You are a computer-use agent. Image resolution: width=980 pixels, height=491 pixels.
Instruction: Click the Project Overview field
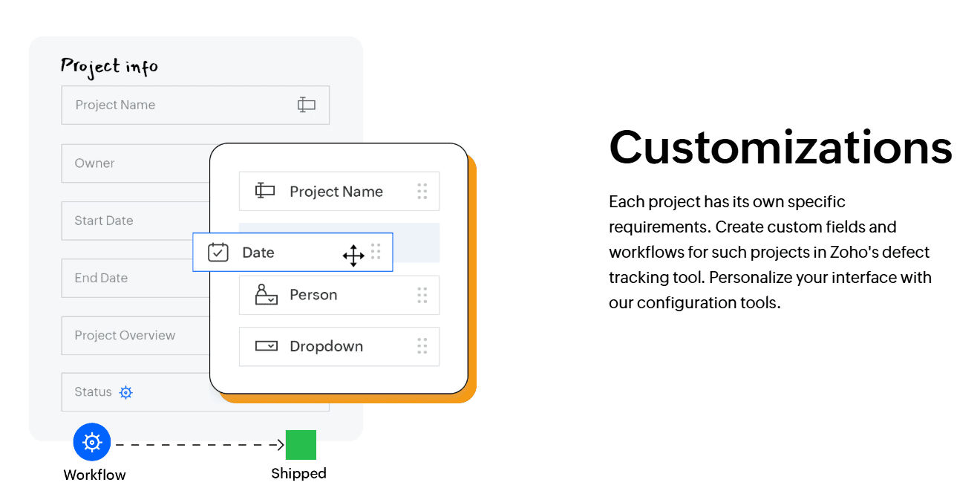point(134,335)
